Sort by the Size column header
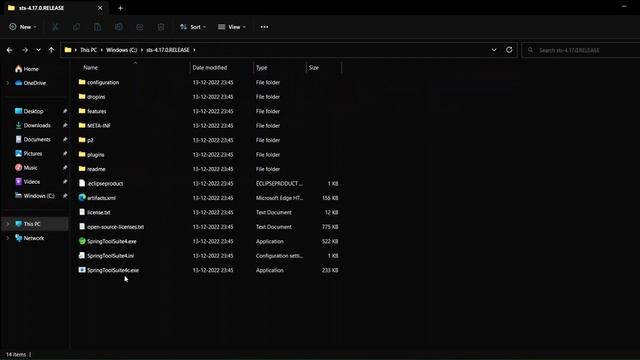640x360 pixels. (313, 68)
